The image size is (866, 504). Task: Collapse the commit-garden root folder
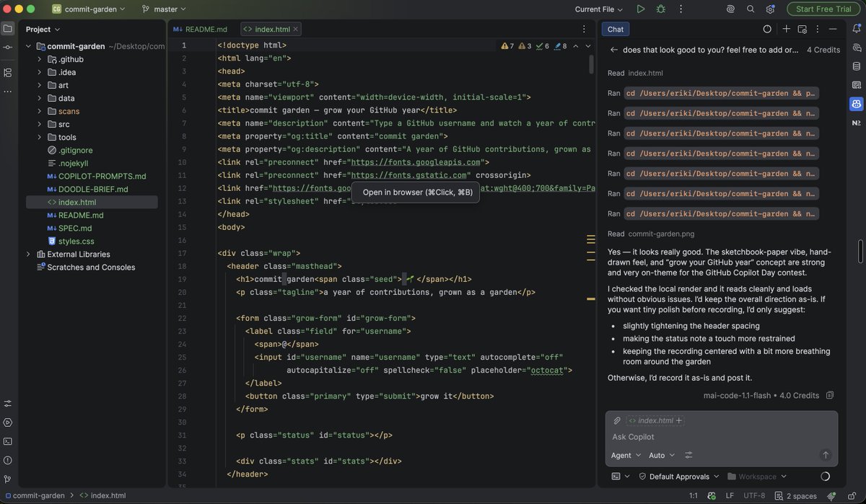tap(28, 46)
